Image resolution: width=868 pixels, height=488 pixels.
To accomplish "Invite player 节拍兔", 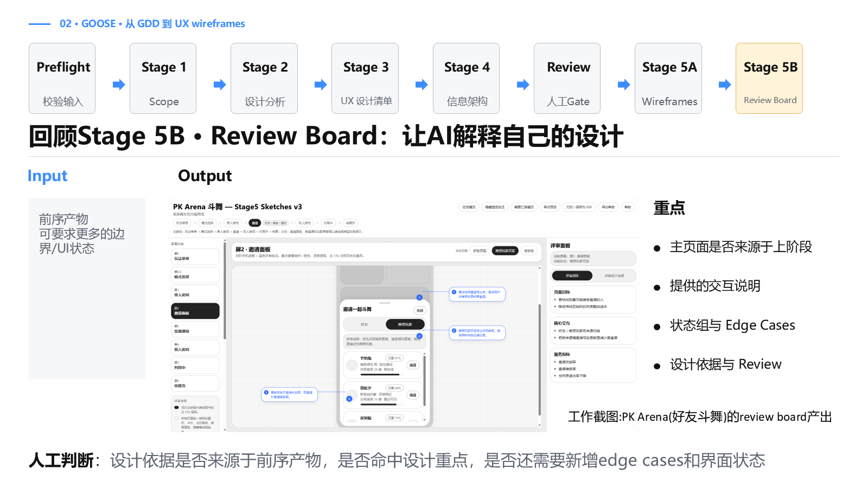I will 413,365.
